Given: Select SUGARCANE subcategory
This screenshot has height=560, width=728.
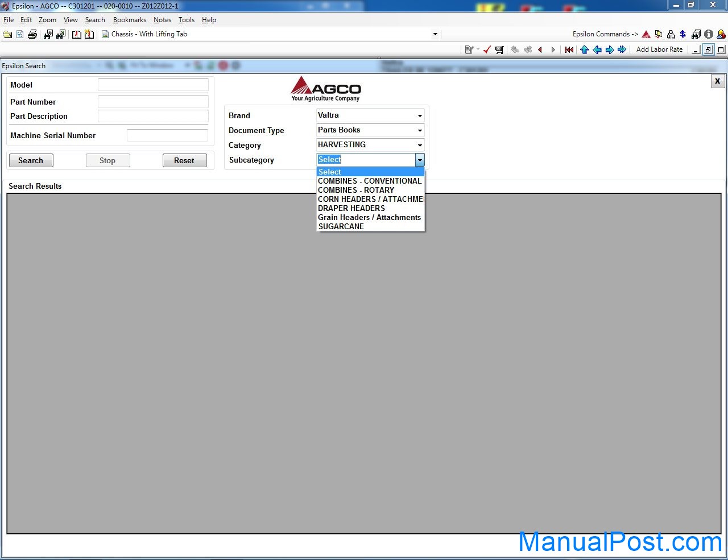Looking at the screenshot, I should click(x=370, y=226).
